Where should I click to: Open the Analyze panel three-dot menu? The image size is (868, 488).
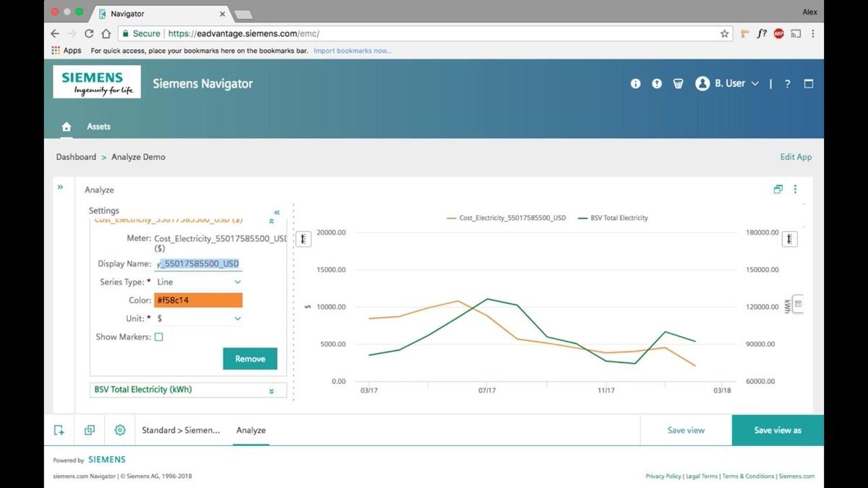795,190
